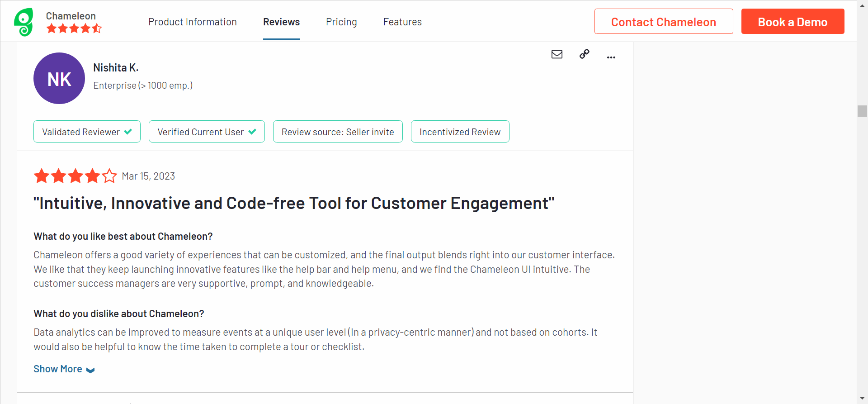
Task: Click 'What do you like best about Chameleon?' heading
Action: point(123,236)
